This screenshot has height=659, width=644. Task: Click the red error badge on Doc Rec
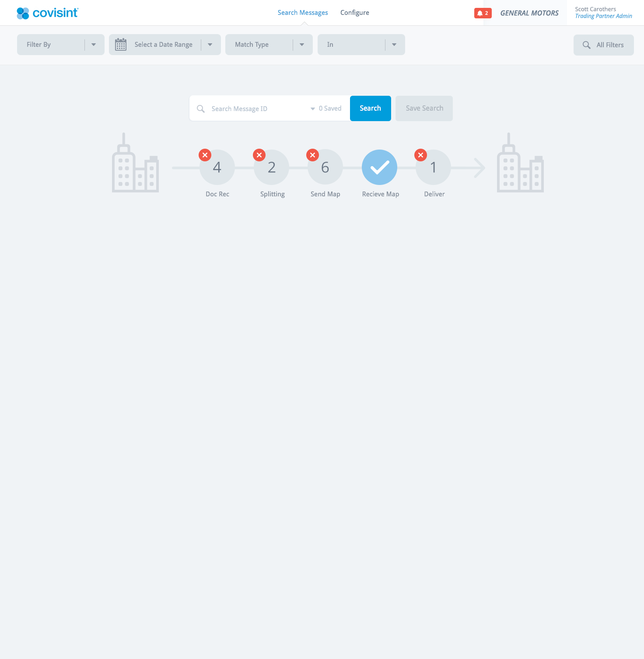point(205,155)
